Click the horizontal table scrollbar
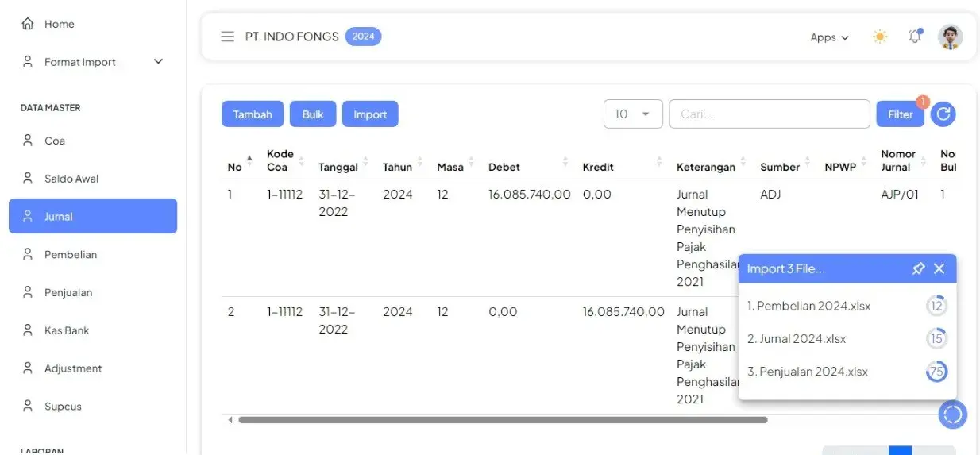 [x=503, y=419]
